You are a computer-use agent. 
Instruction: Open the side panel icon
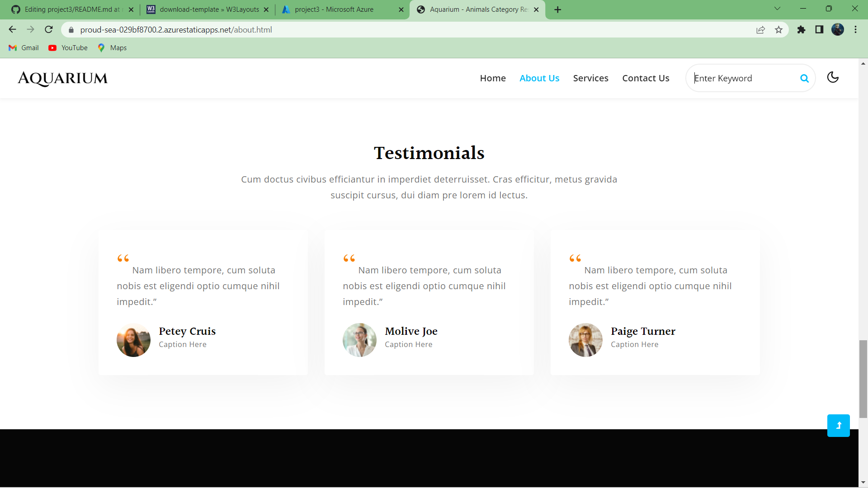(x=819, y=30)
